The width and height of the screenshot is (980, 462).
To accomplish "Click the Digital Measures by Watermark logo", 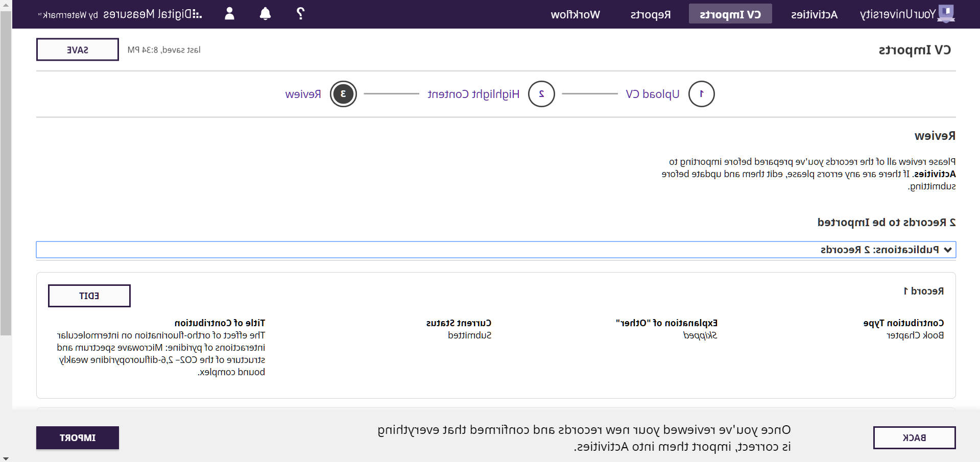I will click(120, 14).
